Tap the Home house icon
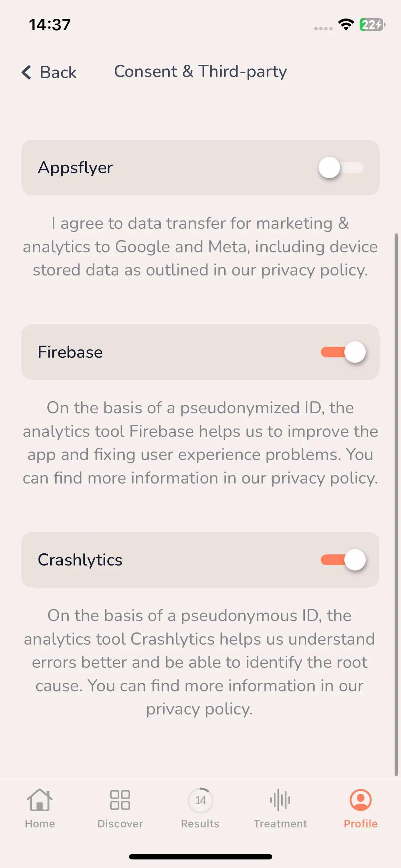 click(x=40, y=800)
